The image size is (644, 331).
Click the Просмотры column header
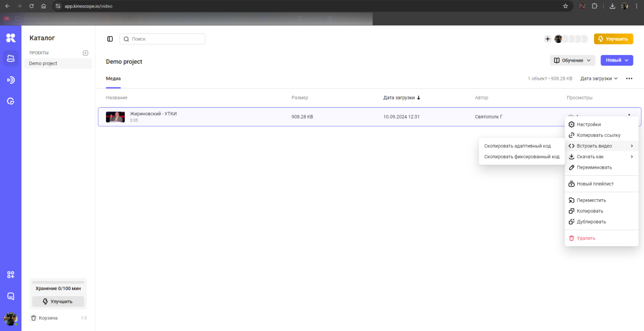coord(580,98)
